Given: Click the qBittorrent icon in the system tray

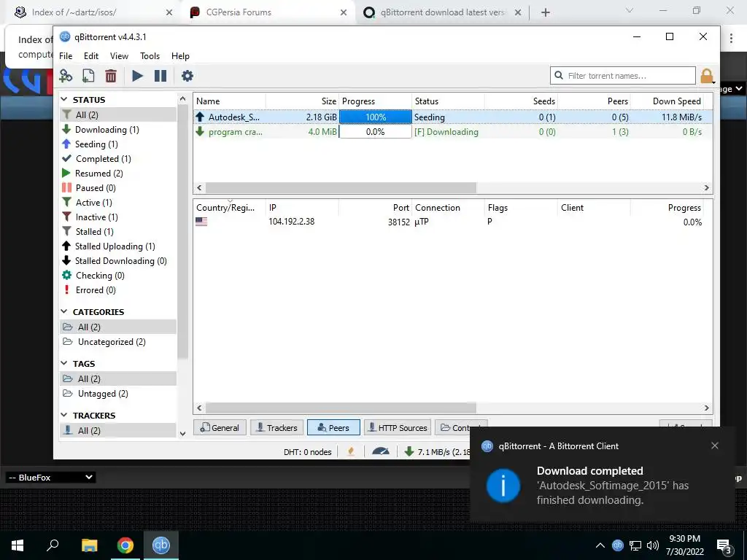Looking at the screenshot, I should (617, 545).
